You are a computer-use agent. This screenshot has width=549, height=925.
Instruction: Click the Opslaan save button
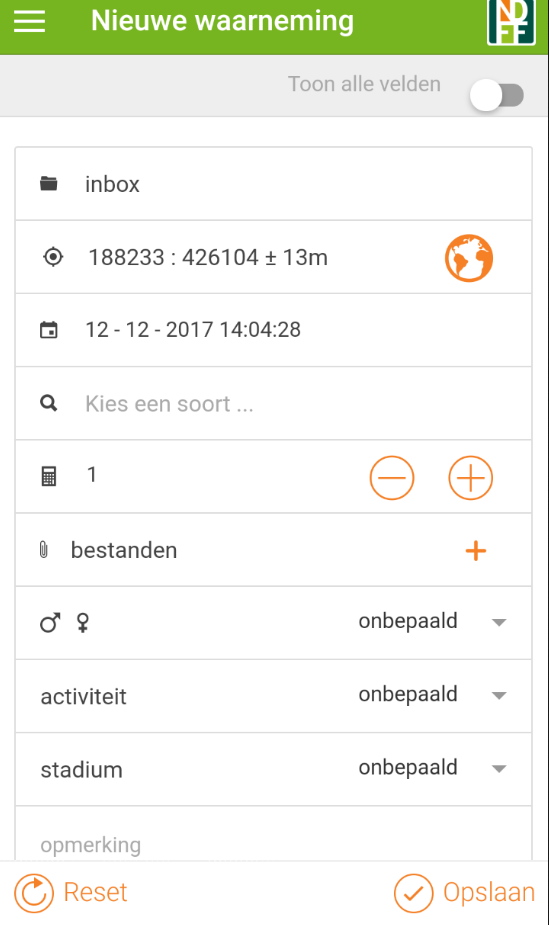tap(465, 893)
